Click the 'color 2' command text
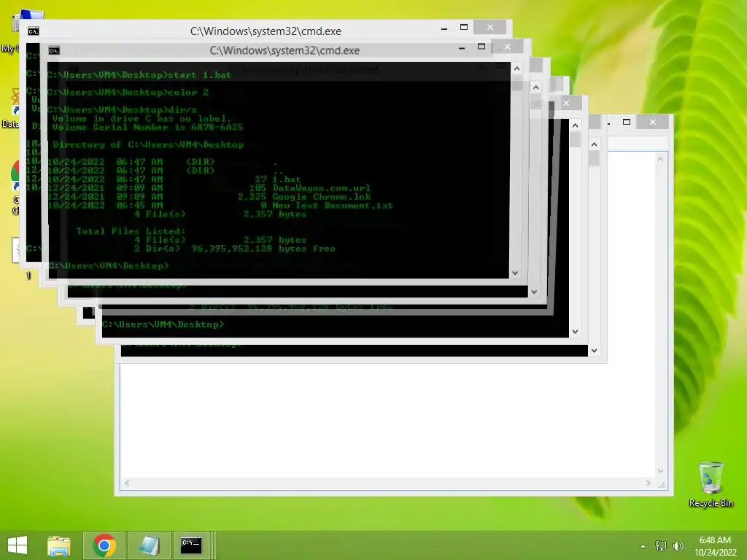747x560 pixels. (x=188, y=93)
